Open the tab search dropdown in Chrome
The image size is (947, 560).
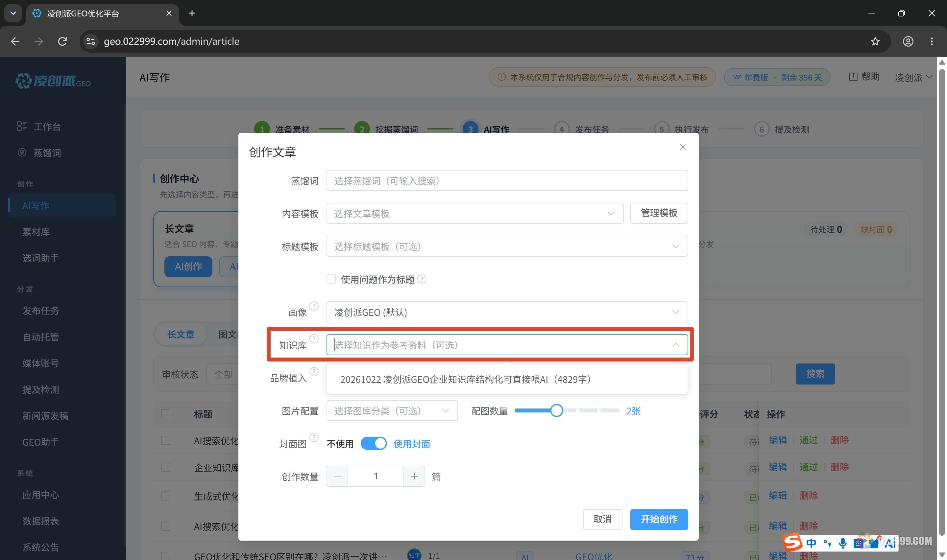(13, 13)
